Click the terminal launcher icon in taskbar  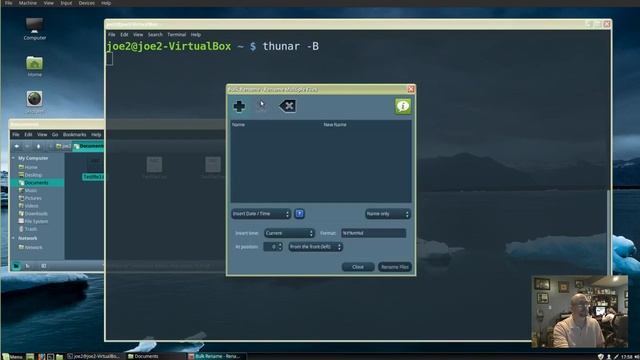point(50,356)
